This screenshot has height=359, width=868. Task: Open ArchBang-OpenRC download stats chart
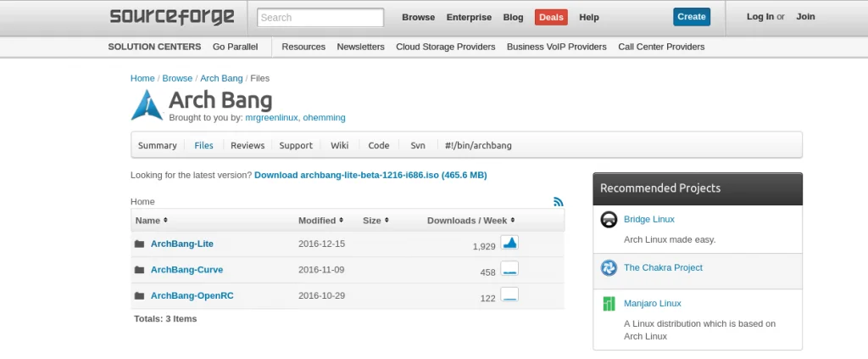[x=509, y=294]
